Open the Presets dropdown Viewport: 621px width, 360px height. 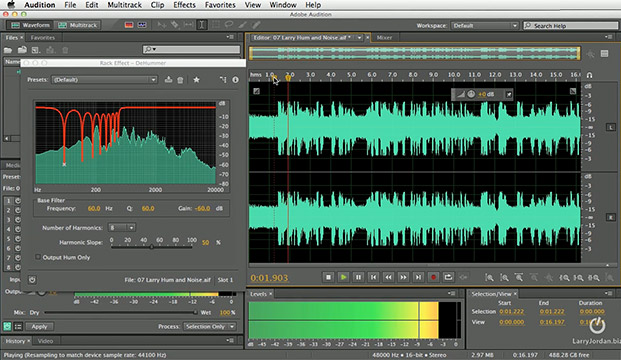104,80
